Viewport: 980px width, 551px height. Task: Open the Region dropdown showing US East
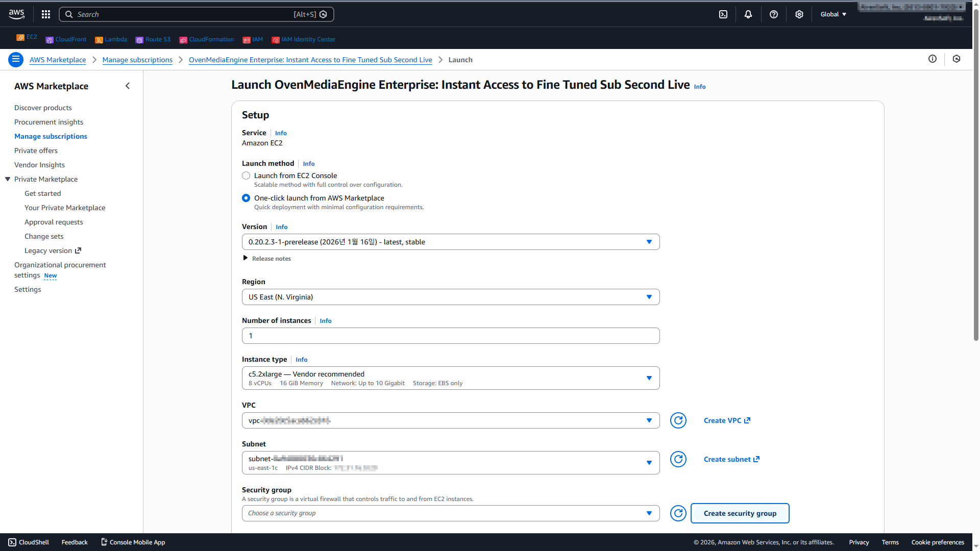450,297
